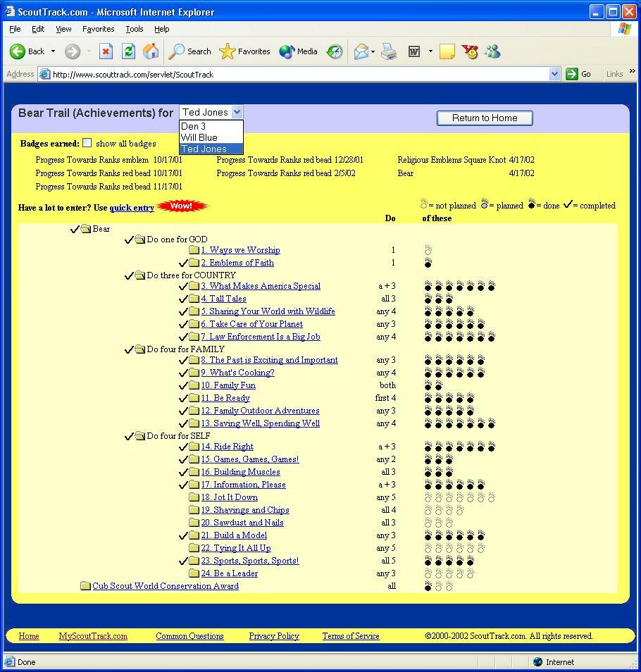
Task: Open the Sports, Sports, Sports! link
Action: [250, 561]
